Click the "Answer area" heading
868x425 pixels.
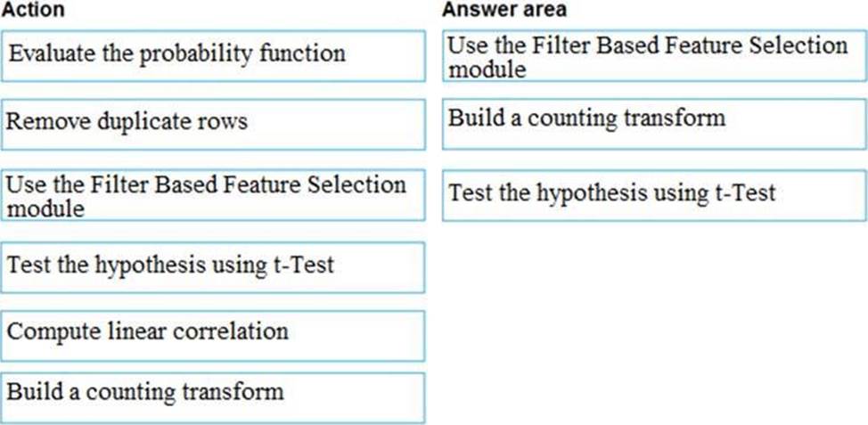(x=504, y=10)
